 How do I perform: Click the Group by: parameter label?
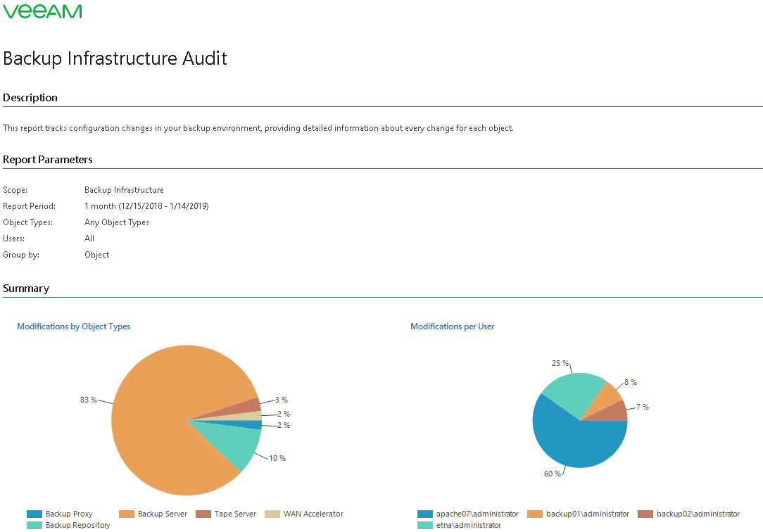click(x=21, y=255)
